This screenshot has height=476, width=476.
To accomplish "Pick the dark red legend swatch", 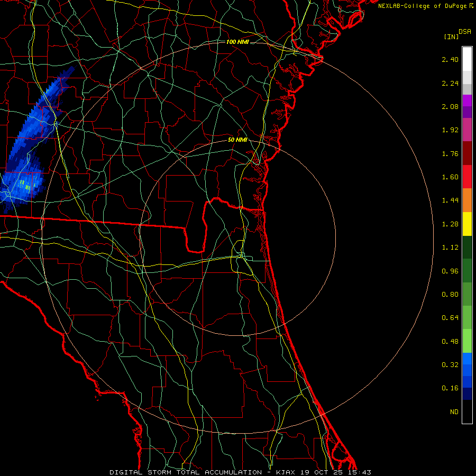I will 467,153.
